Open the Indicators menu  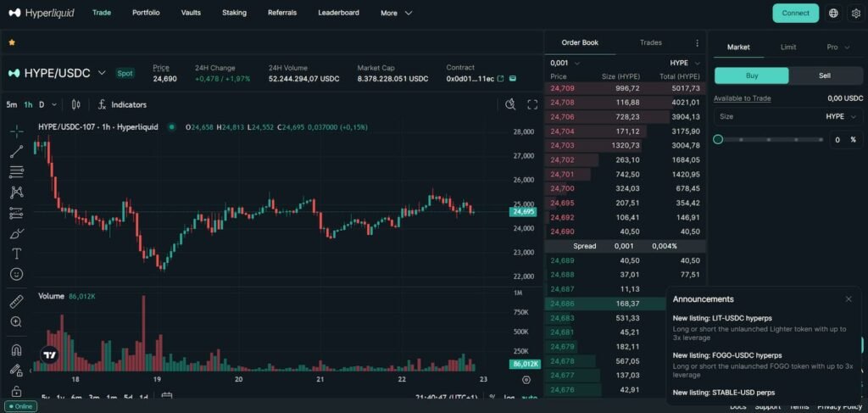tap(122, 104)
